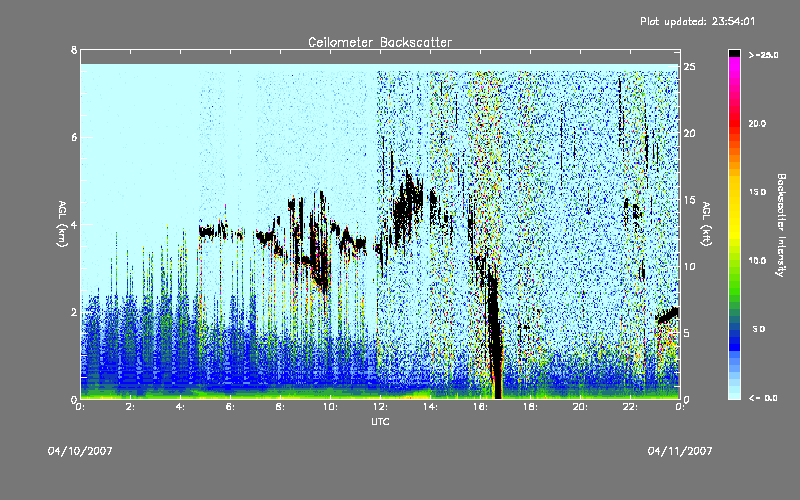This screenshot has height=500, width=800.
Task: Click the 6 tick on km axis
Action: (x=74, y=137)
